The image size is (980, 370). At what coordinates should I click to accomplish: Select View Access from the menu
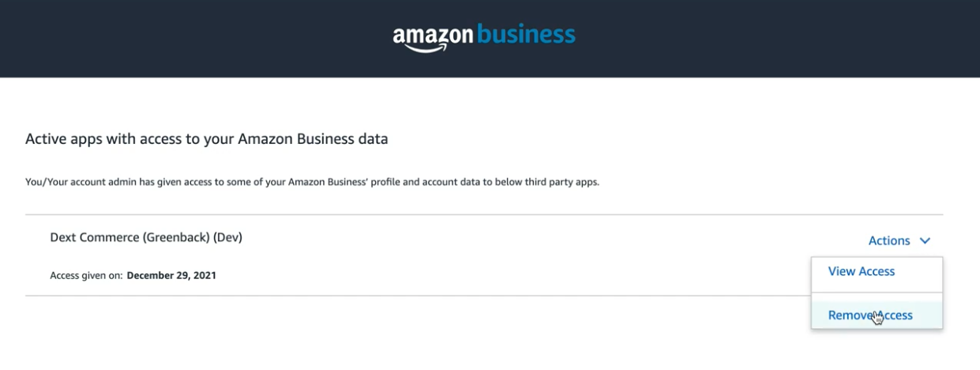pos(861,271)
